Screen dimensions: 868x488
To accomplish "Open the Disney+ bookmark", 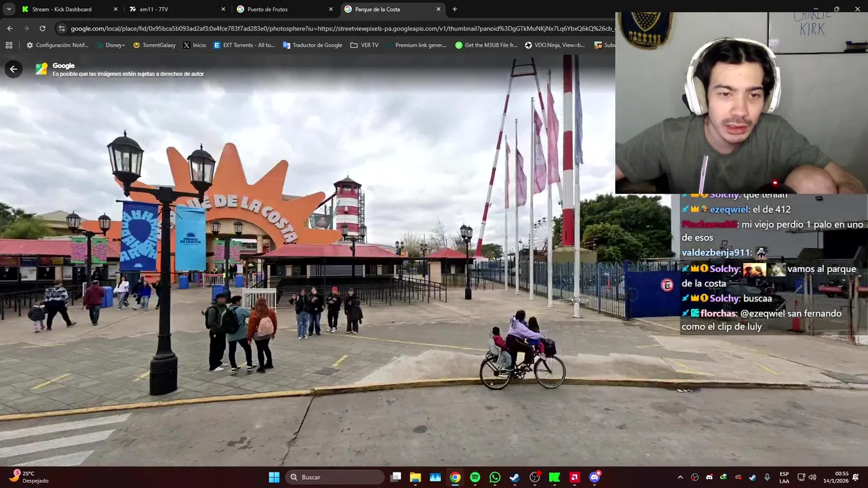I will (x=110, y=45).
